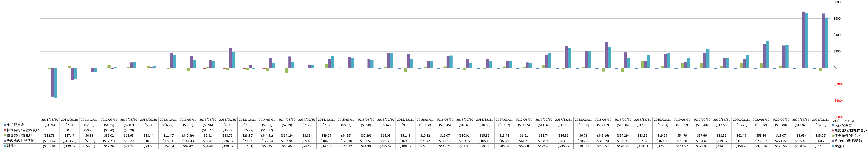The height and width of the screenshot is (149, 868).
Task: Click the $236.87 cell for 2013/09/30
Action: click(227, 141)
